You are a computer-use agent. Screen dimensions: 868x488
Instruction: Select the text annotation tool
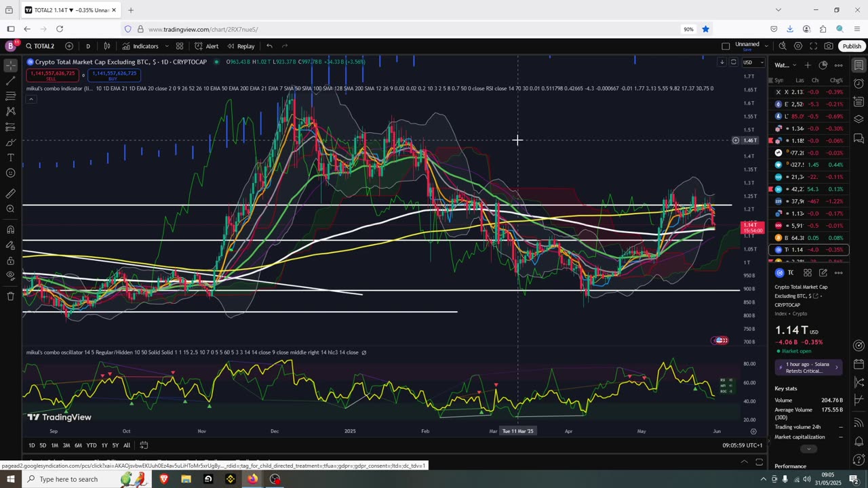(x=10, y=157)
